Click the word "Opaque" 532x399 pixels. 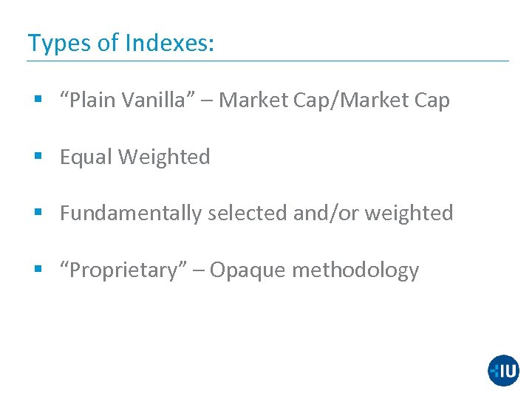point(248,270)
